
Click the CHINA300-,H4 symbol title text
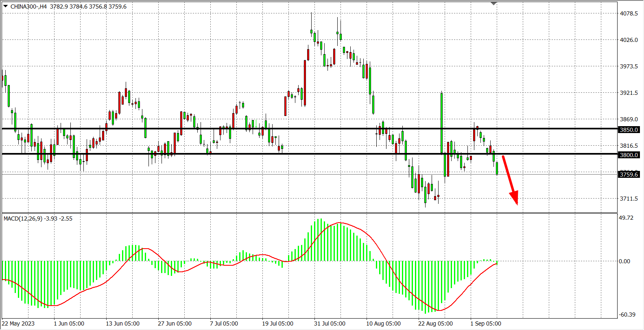coord(28,7)
